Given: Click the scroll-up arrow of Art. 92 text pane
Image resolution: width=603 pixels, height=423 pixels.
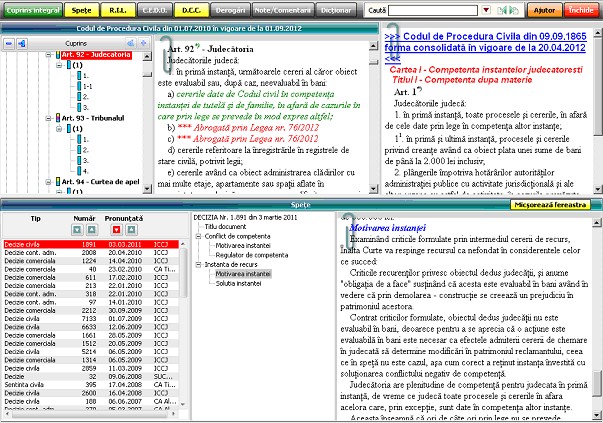Looking at the screenshot, I should pyautogui.click(x=373, y=46).
